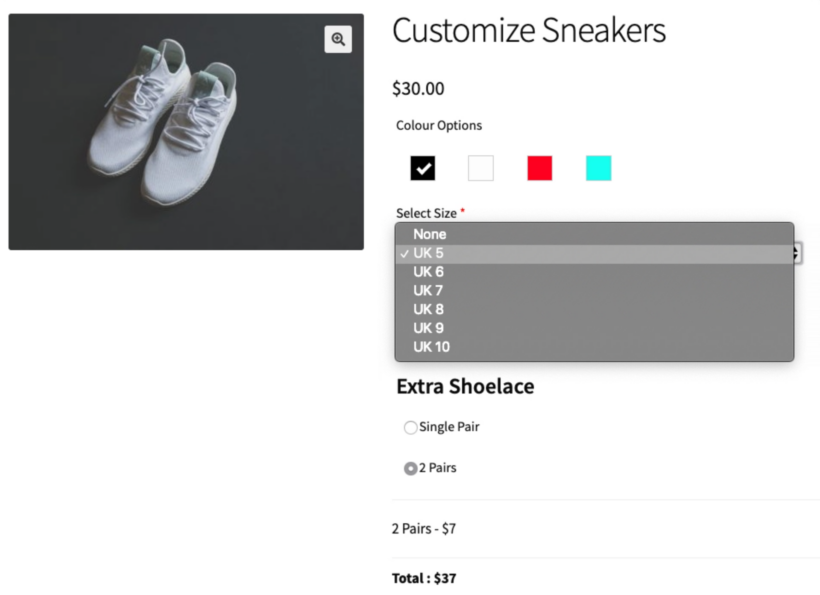Open the sneakers product photo
Image resolution: width=820 pixels, height=595 pixels.
[186, 131]
